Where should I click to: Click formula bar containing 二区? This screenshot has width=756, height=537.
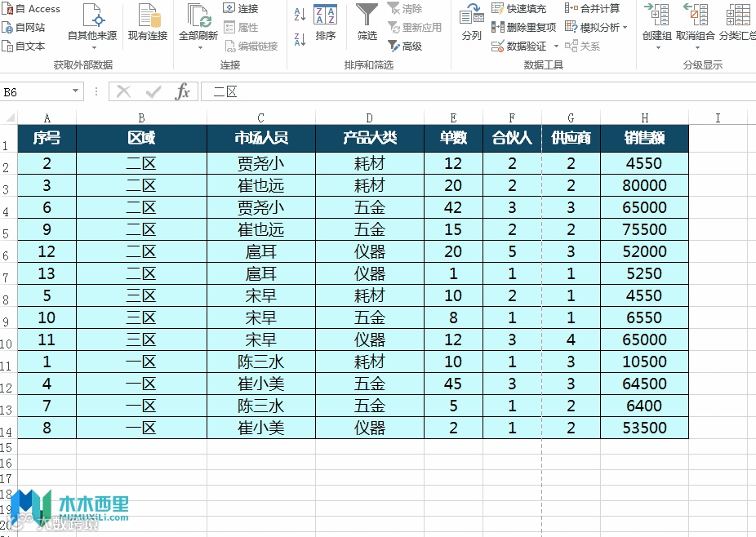point(478,91)
